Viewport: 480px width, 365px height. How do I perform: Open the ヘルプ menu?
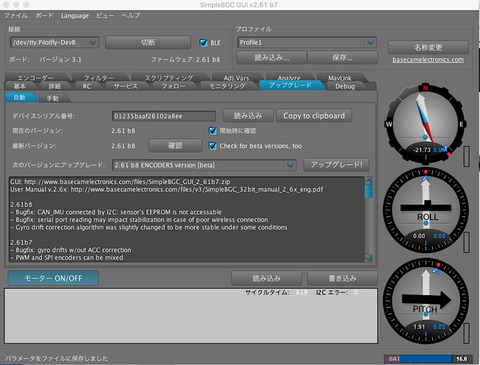(x=131, y=15)
